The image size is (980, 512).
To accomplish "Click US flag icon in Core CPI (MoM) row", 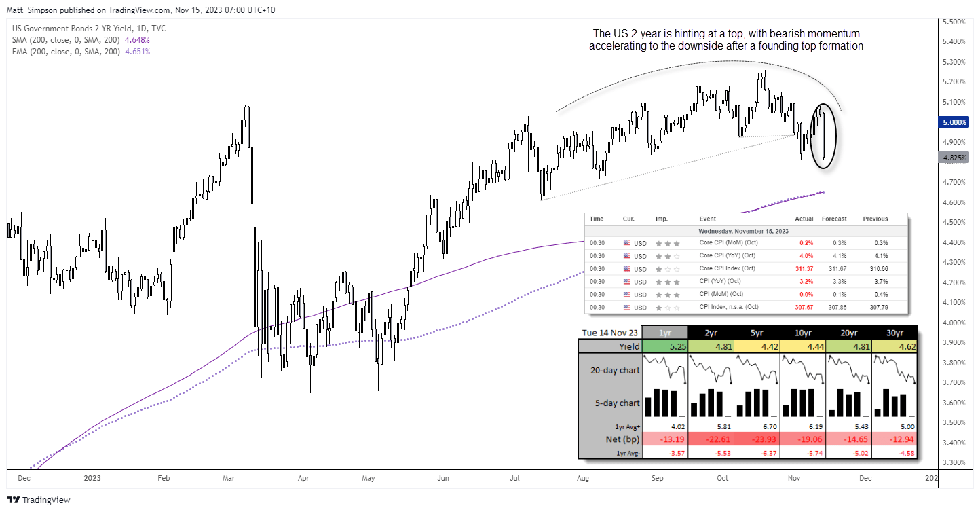I will (x=628, y=242).
